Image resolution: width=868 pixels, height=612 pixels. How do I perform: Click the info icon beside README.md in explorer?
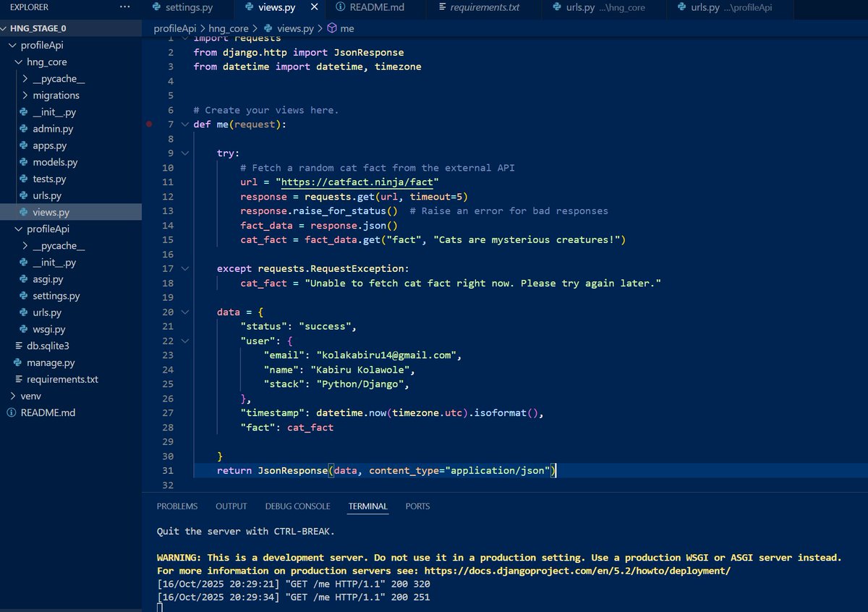pyautogui.click(x=11, y=412)
